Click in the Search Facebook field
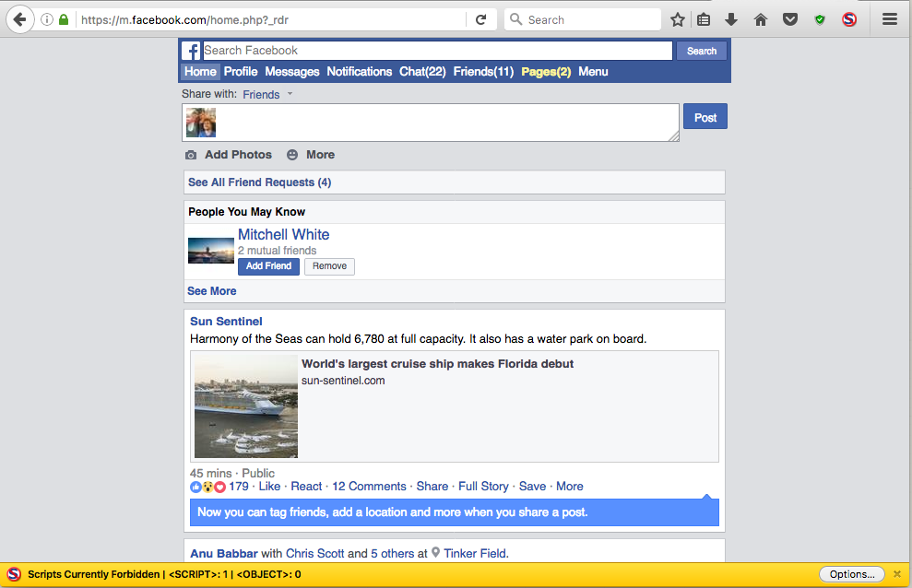912x588 pixels. click(x=437, y=51)
